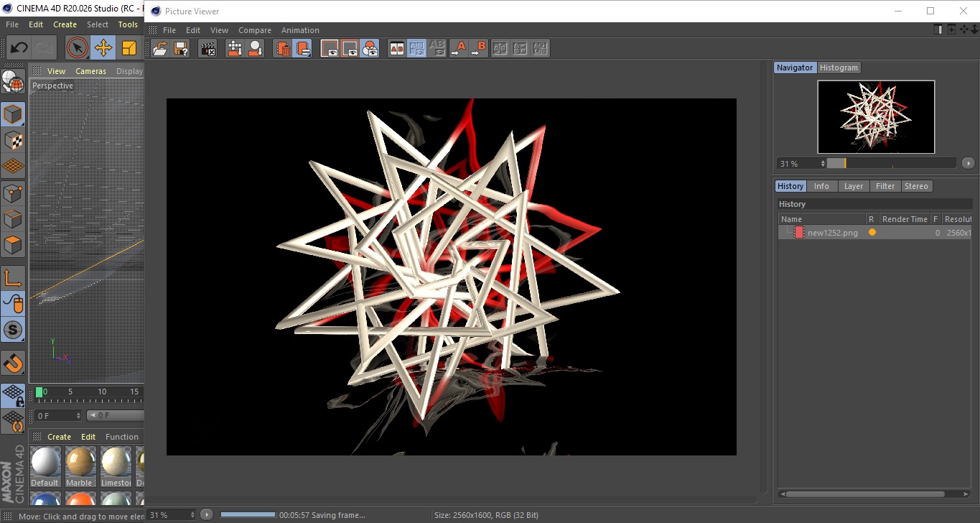Image resolution: width=980 pixels, height=523 pixels.
Task: Click Undo arrow in Cinema 4D toolbar
Action: [x=19, y=48]
